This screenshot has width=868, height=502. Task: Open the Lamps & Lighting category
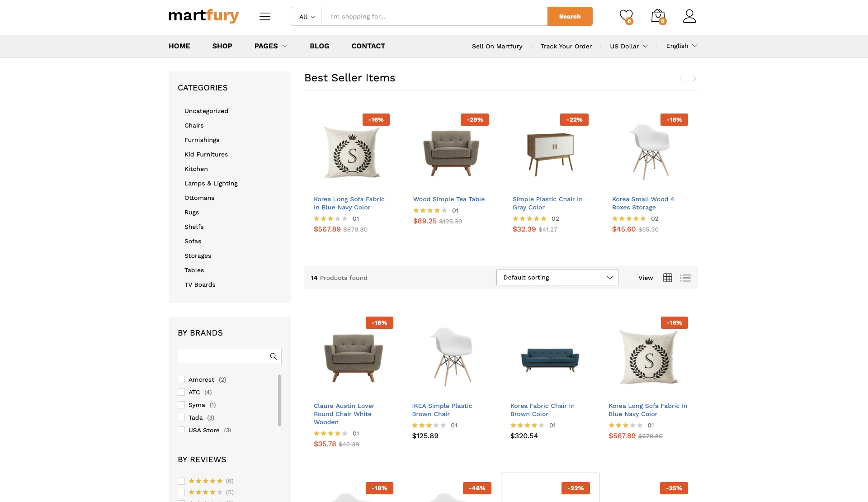coord(211,183)
